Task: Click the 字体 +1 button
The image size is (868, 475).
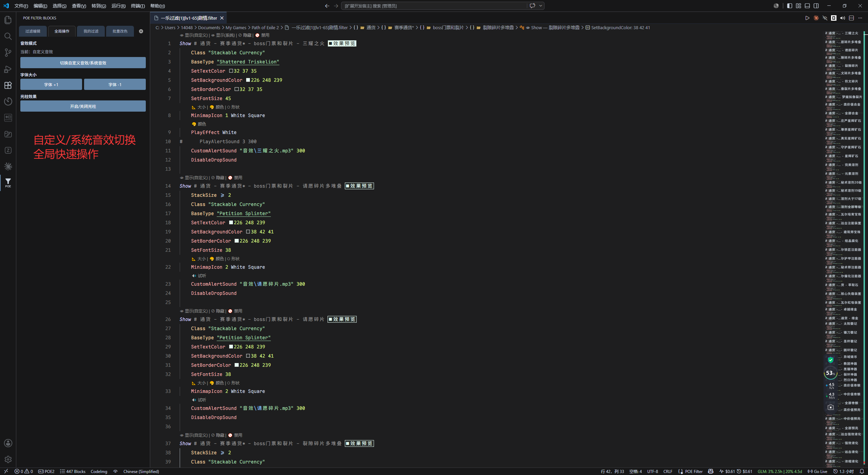Action: tap(51, 84)
